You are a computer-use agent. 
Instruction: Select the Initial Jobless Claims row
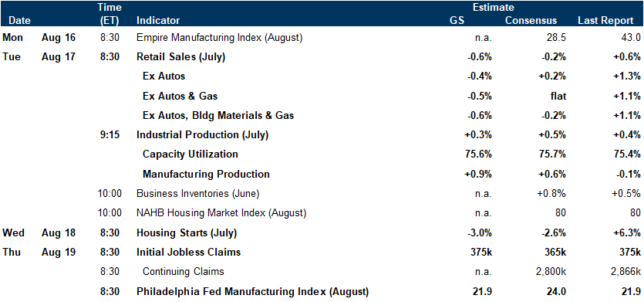pos(322,253)
